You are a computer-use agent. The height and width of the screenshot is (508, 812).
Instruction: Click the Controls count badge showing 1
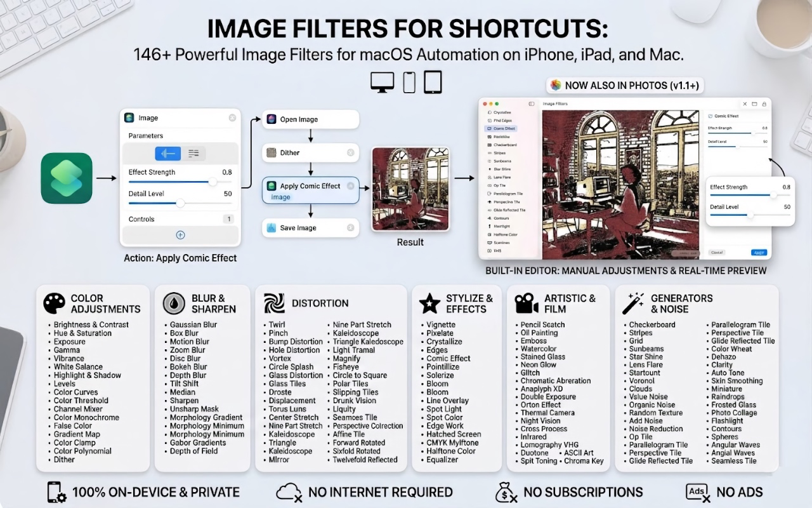228,219
